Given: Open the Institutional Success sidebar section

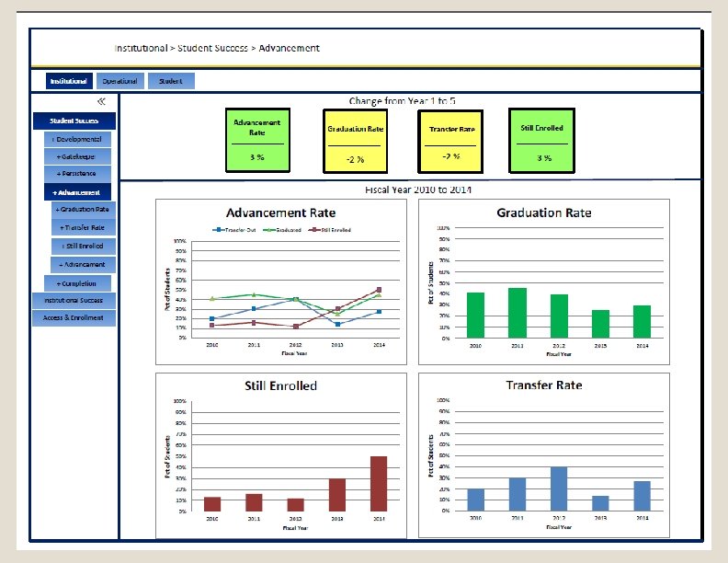Looking at the screenshot, I should [x=74, y=301].
